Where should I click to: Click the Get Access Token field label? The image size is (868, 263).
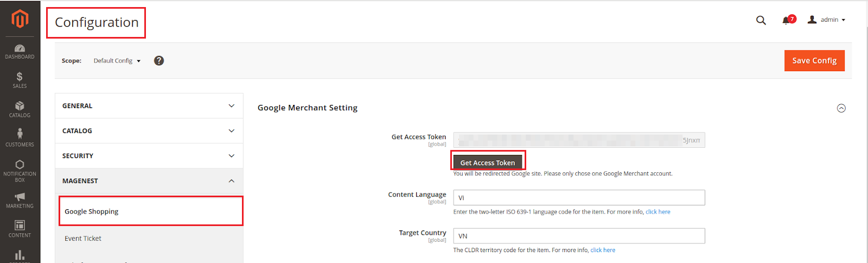click(x=419, y=137)
